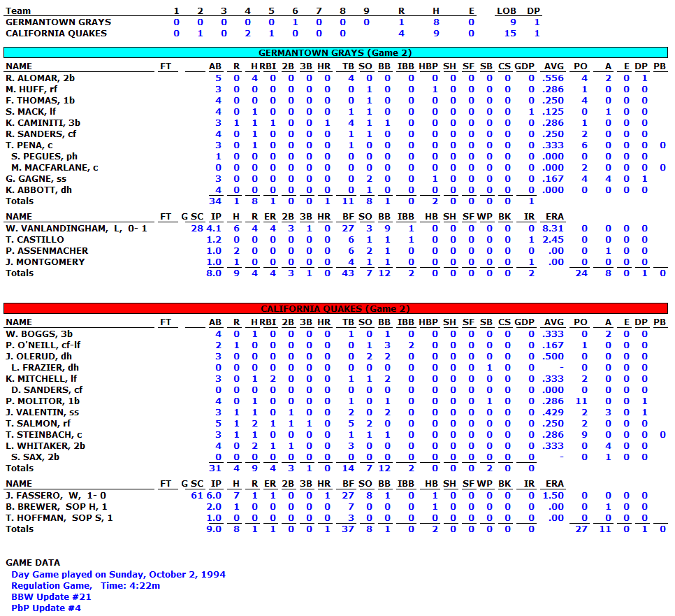
Task: Click player name M. HUFF, rf
Action: 31,89
